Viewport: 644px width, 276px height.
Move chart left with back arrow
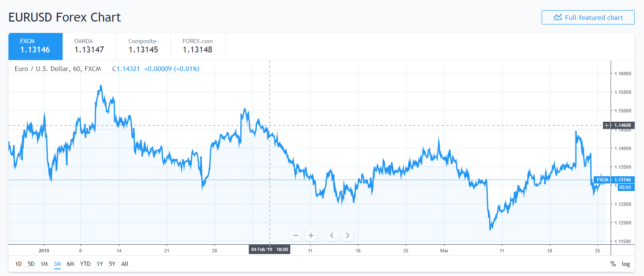(332, 235)
